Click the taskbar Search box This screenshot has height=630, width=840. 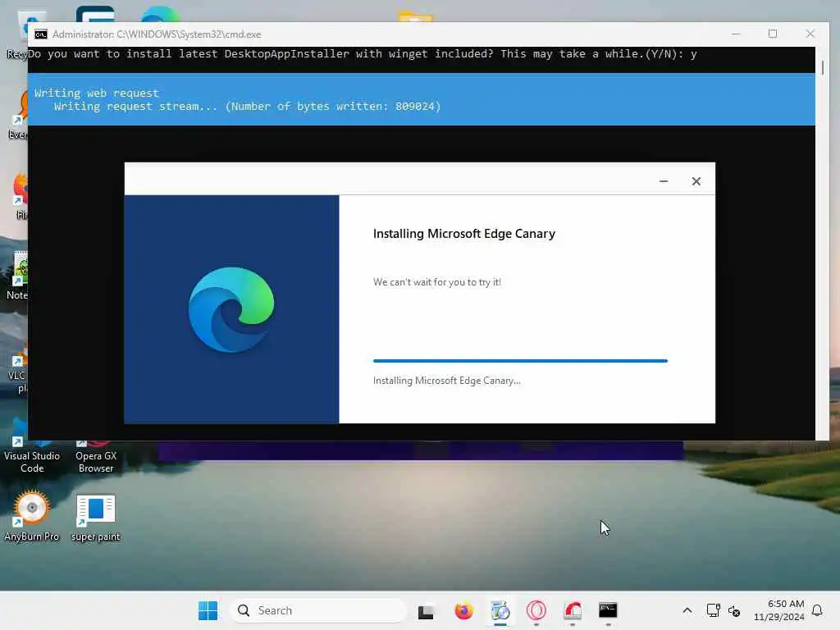pyautogui.click(x=318, y=610)
